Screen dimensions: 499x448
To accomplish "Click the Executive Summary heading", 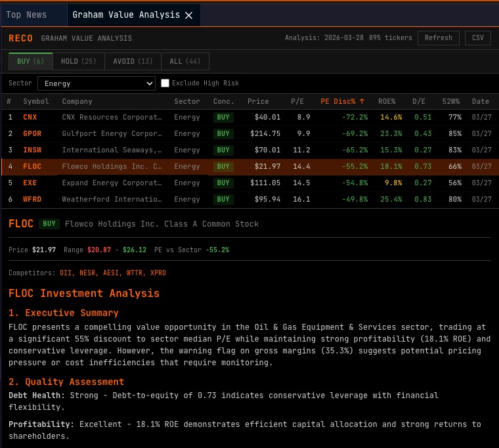I will click(64, 313).
